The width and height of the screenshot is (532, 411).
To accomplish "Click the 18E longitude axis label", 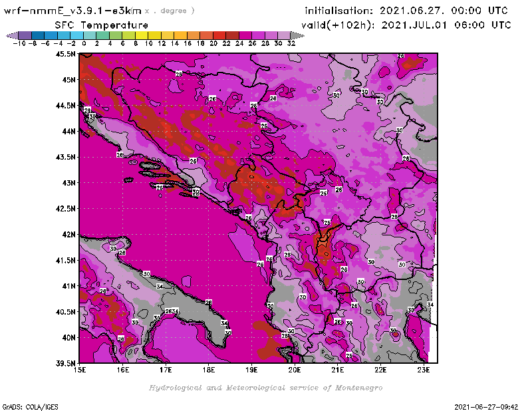I will tap(209, 370).
